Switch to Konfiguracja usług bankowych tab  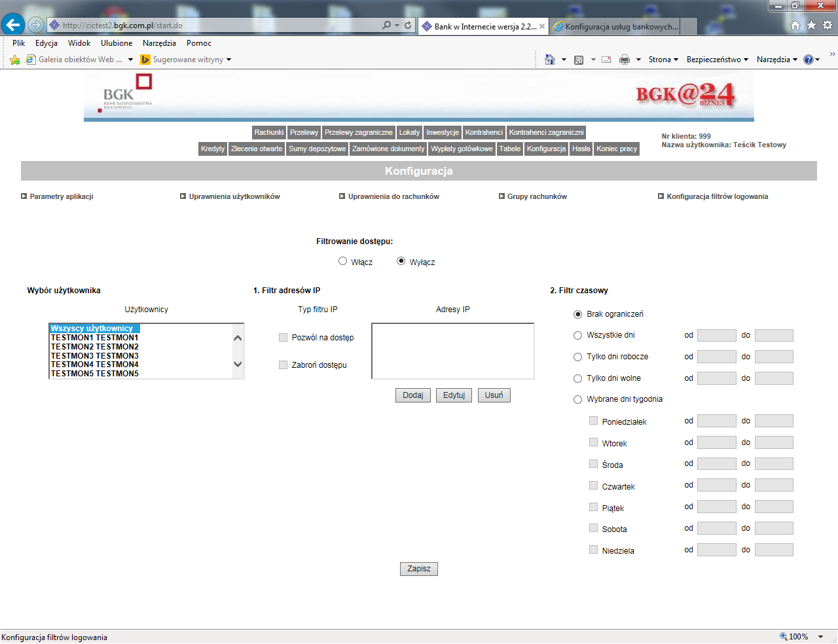pos(615,26)
